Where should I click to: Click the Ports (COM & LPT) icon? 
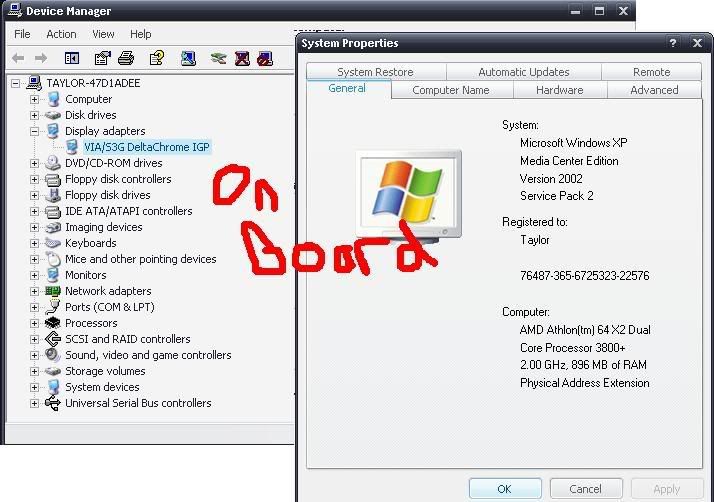coord(53,307)
